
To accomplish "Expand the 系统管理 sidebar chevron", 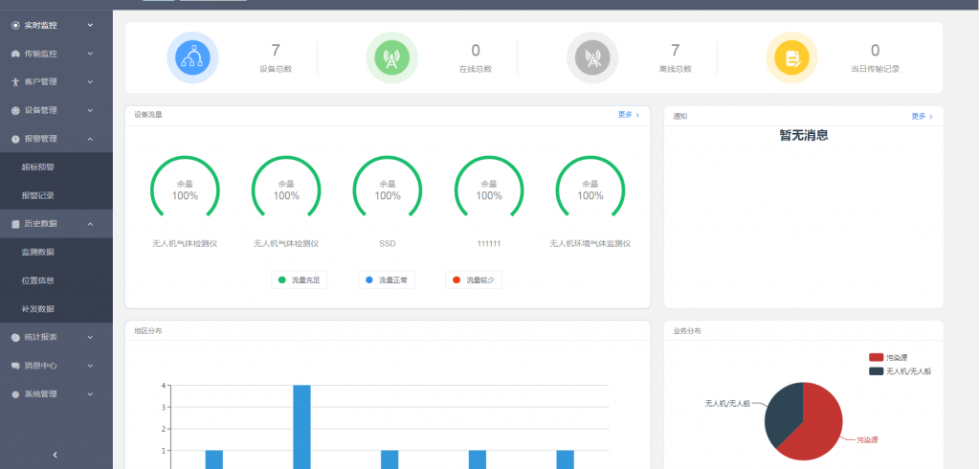I will pyautogui.click(x=90, y=393).
